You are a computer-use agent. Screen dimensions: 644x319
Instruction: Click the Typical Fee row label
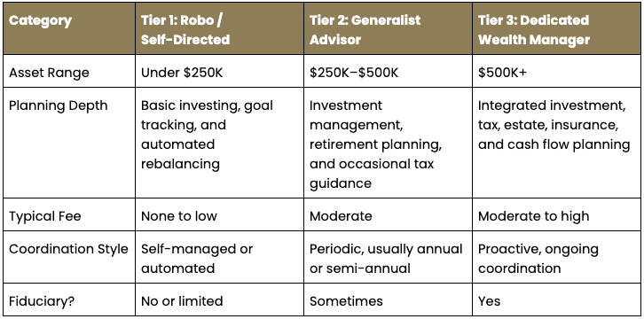(69, 214)
